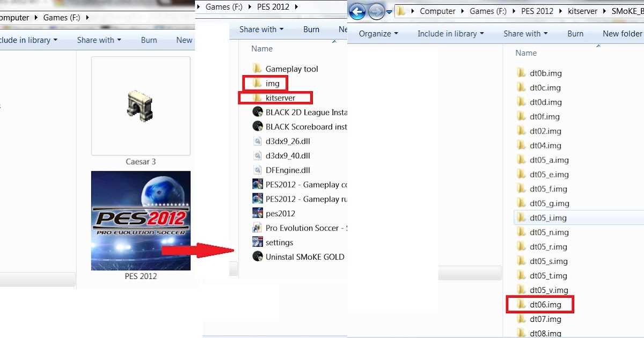Click the PES2012 - Gameplay ru file icon
The height and width of the screenshot is (338, 644).
(257, 199)
